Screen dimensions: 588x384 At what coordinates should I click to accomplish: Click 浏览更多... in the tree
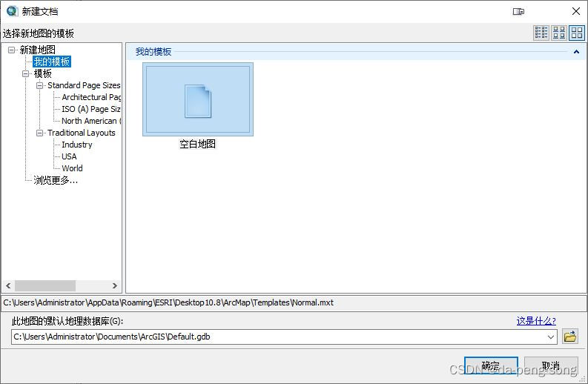56,180
